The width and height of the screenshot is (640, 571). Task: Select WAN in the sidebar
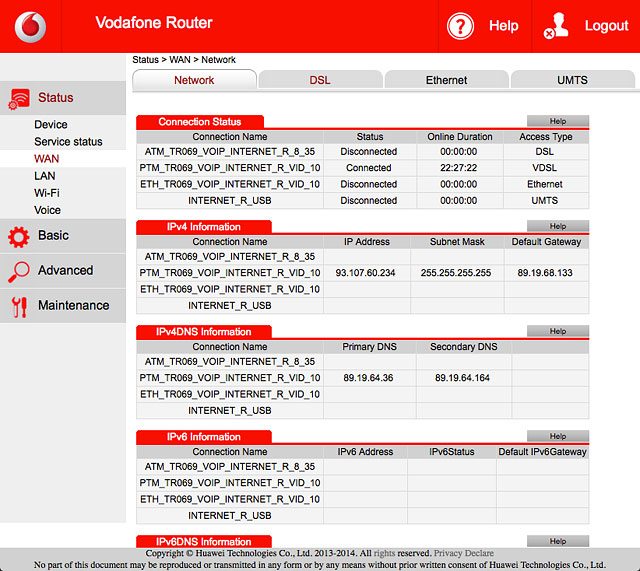coord(47,159)
